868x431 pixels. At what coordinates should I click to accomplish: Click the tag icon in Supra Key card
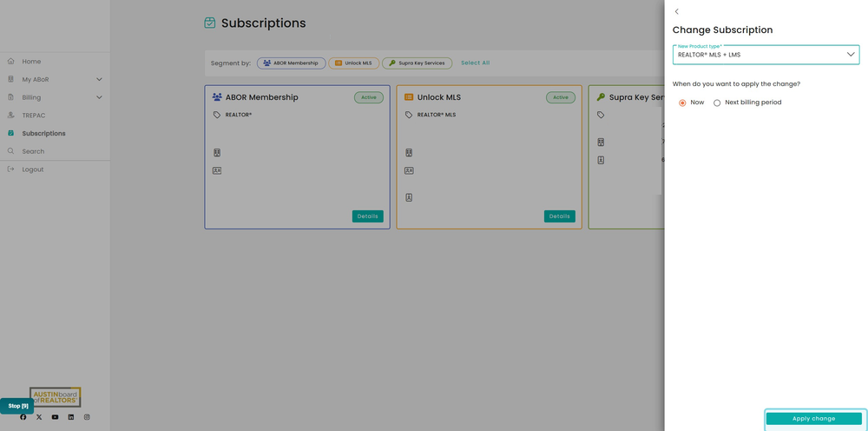602,115
